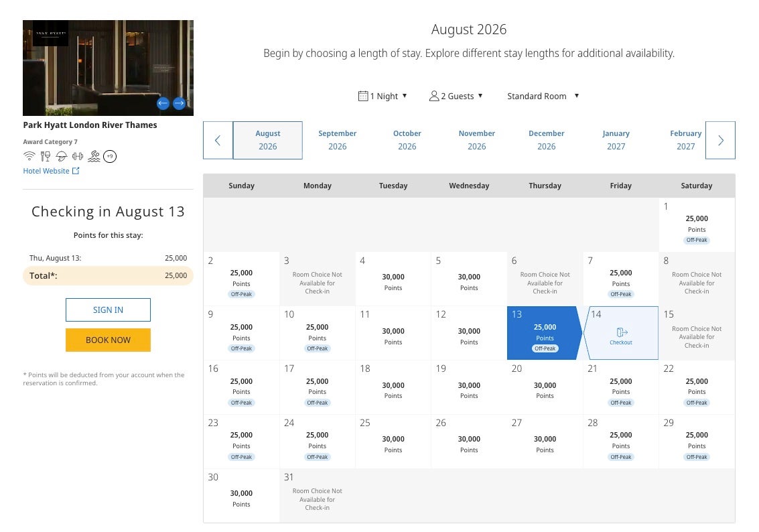Click the SIGN IN button
Viewport: 759px width, 532px height.
[x=108, y=310]
